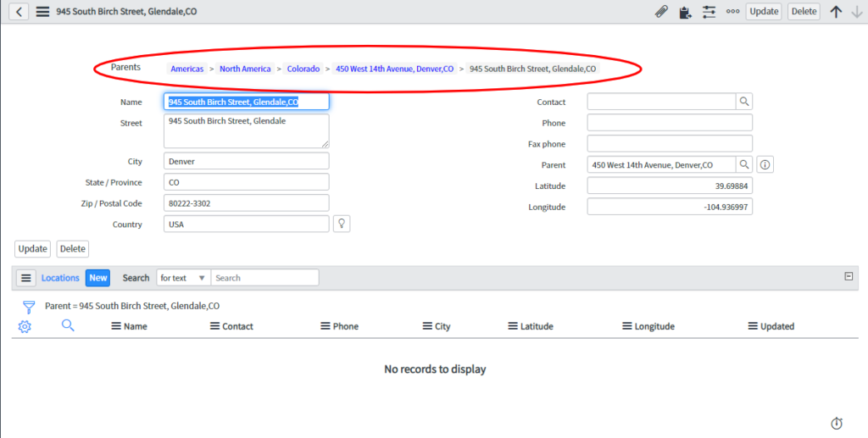Click the Country field containing USA
The height and width of the screenshot is (438, 868).
[247, 224]
